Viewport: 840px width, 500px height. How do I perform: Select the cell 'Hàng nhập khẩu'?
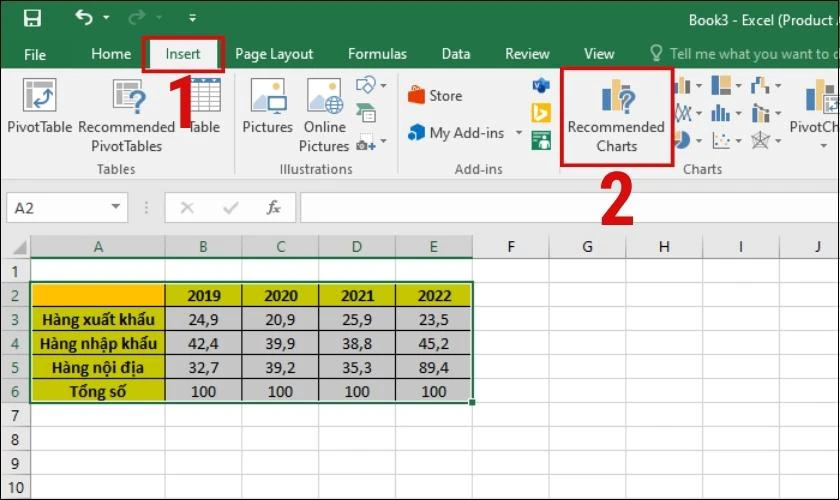(x=98, y=344)
